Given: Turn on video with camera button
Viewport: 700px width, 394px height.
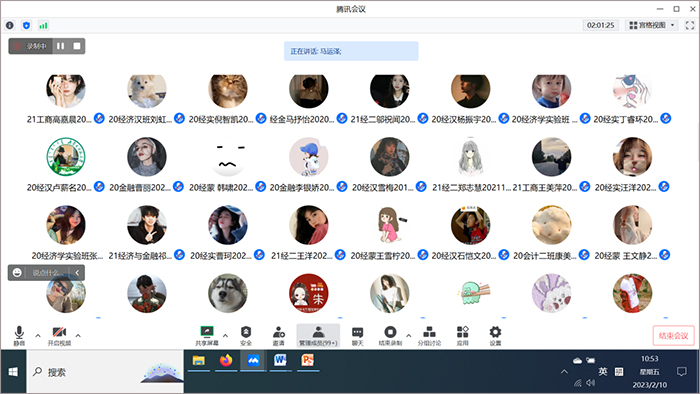Looking at the screenshot, I should (59, 336).
